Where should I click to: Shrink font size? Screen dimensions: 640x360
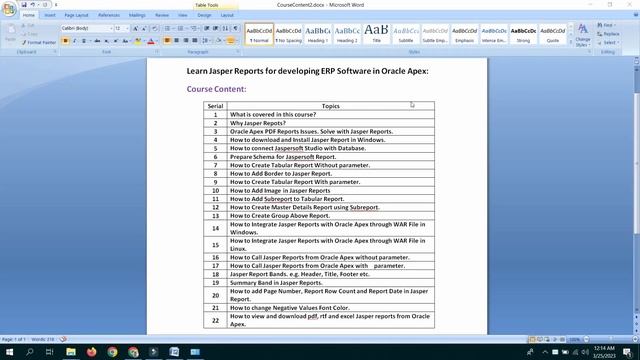(x=144, y=28)
